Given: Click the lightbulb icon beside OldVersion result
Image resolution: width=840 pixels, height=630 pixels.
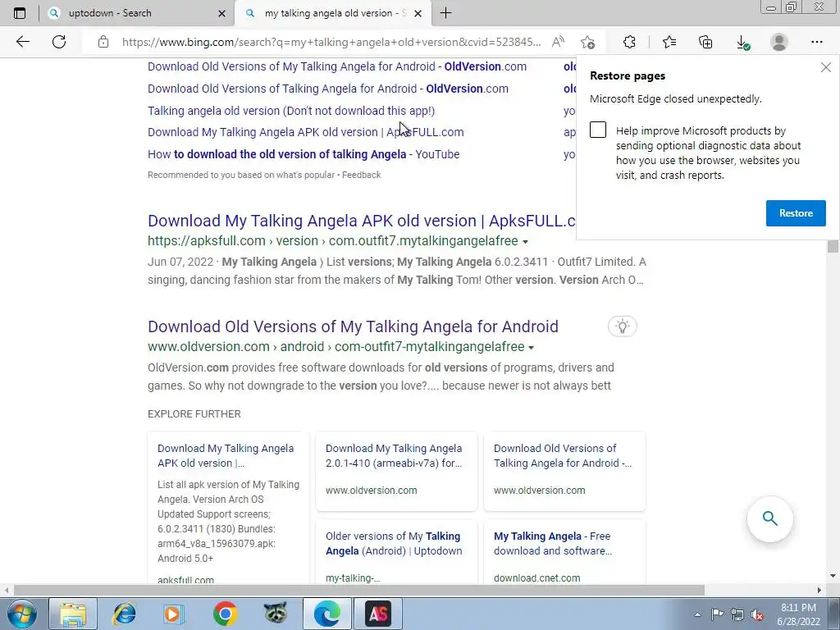Looking at the screenshot, I should (622, 326).
